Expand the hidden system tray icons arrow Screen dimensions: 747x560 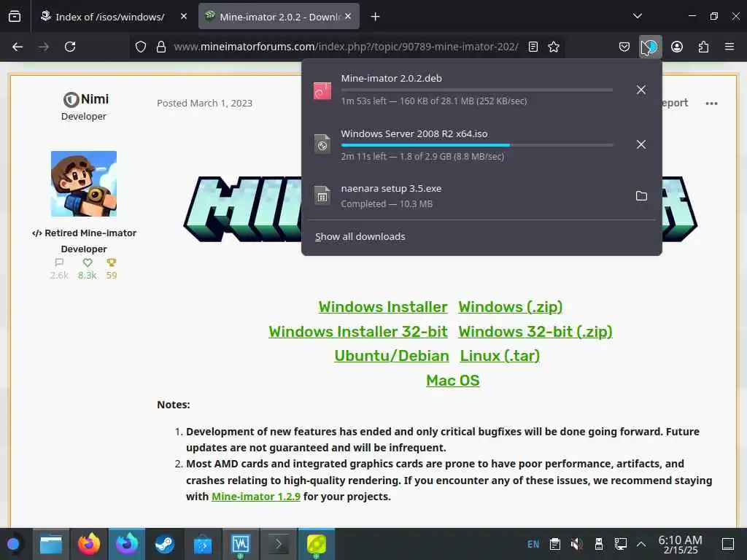point(641,544)
